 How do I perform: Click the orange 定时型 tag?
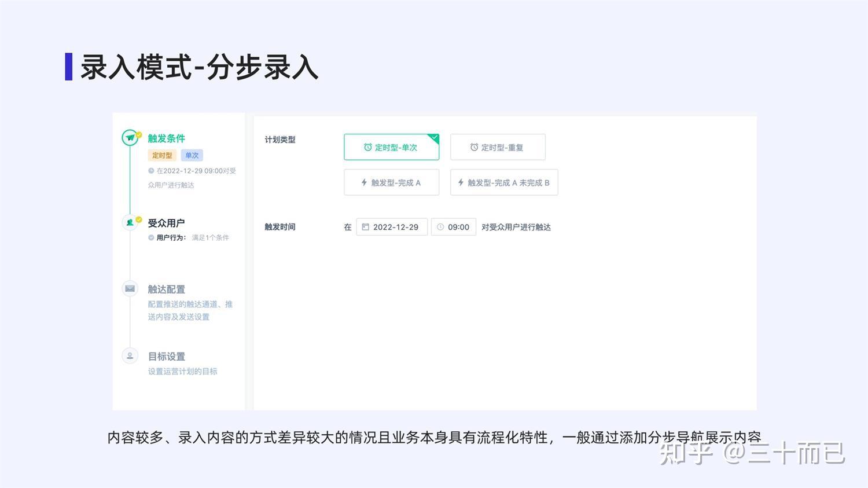[162, 155]
